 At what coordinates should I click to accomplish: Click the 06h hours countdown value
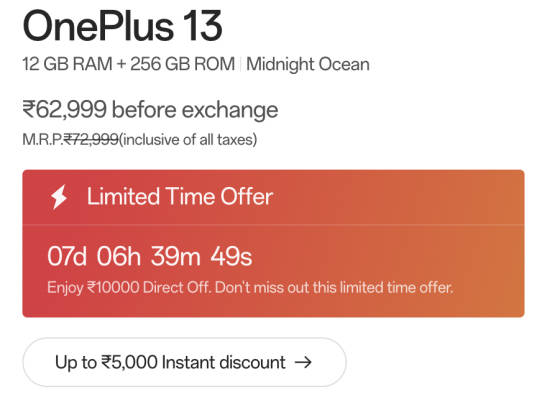point(119,256)
